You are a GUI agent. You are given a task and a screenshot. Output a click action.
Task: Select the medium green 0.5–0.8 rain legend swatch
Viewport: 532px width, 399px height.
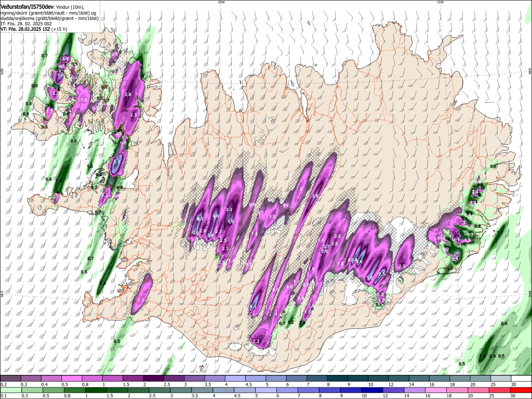pyautogui.click(x=54, y=390)
